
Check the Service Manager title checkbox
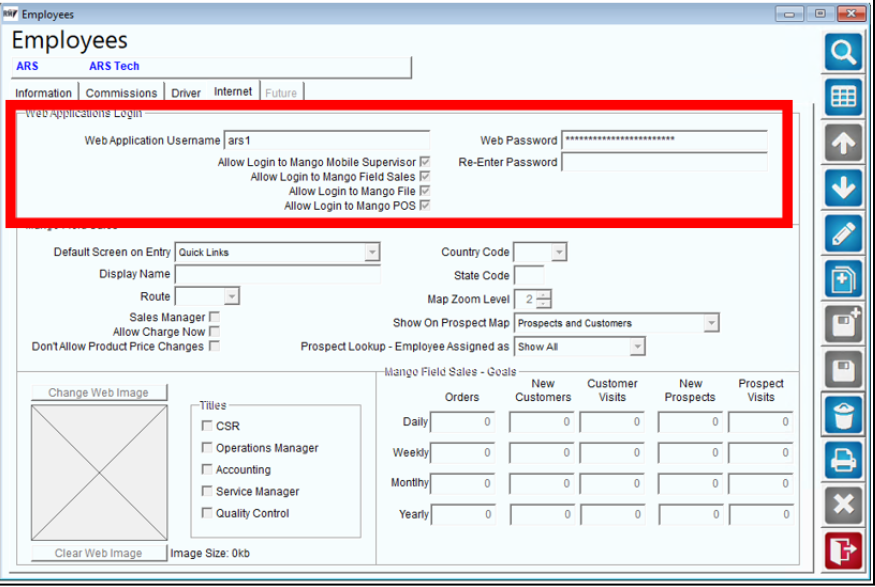[207, 491]
